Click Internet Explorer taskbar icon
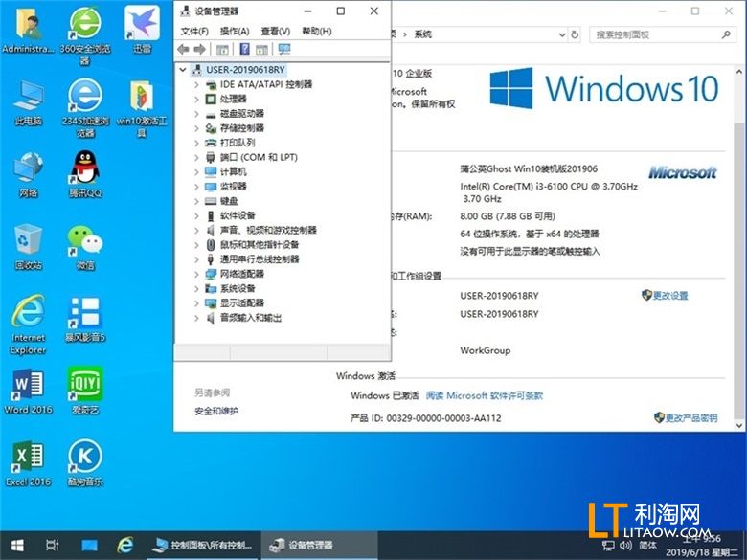This screenshot has height=560, width=747. pyautogui.click(x=125, y=546)
